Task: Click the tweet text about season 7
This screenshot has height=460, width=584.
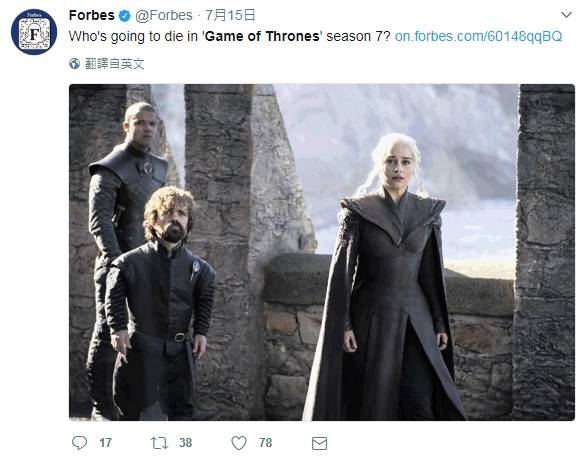Action: 230,36
